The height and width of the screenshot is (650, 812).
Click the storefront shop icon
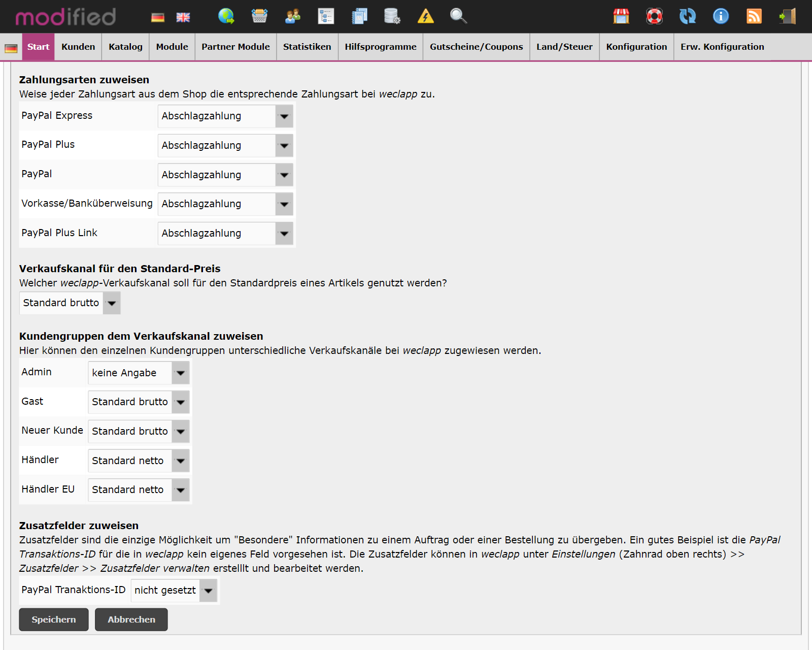[622, 16]
